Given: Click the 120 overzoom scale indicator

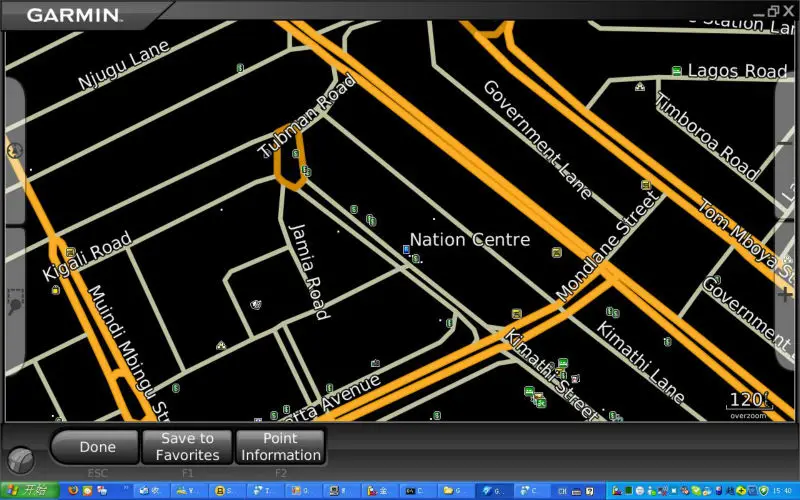Looking at the screenshot, I should 749,404.
